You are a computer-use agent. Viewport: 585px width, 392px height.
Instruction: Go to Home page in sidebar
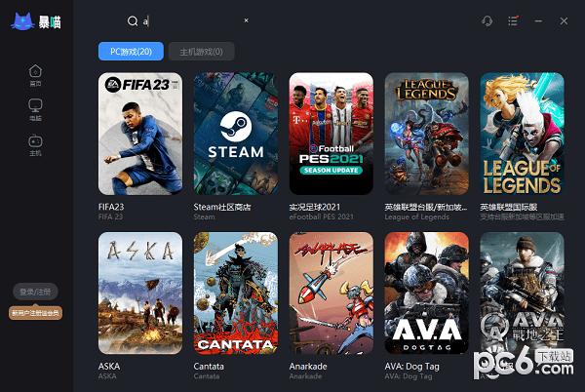point(35,76)
